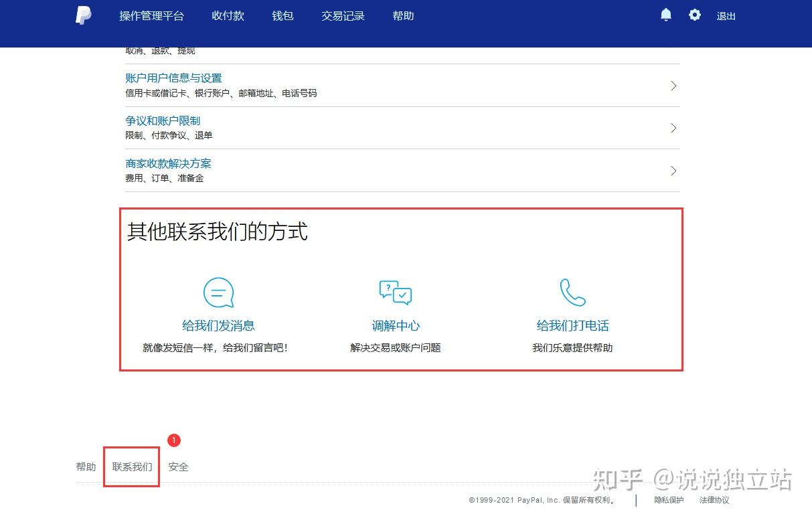Open the 隐私保护 link in footer
812x512 pixels.
pyautogui.click(x=668, y=499)
